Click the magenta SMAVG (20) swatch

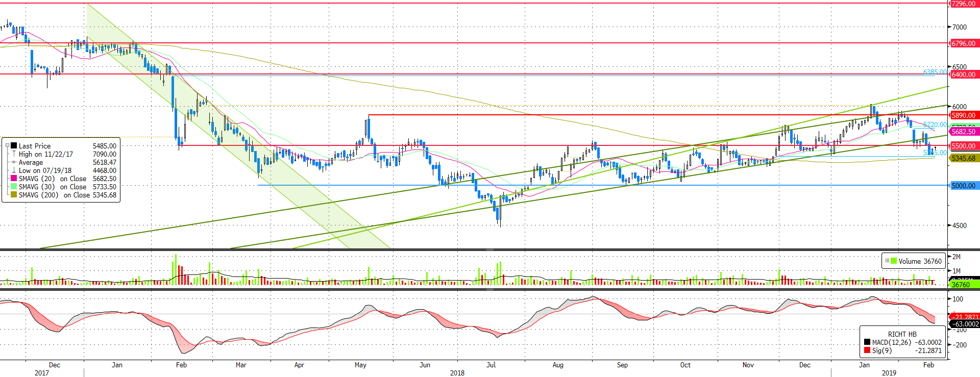point(14,179)
